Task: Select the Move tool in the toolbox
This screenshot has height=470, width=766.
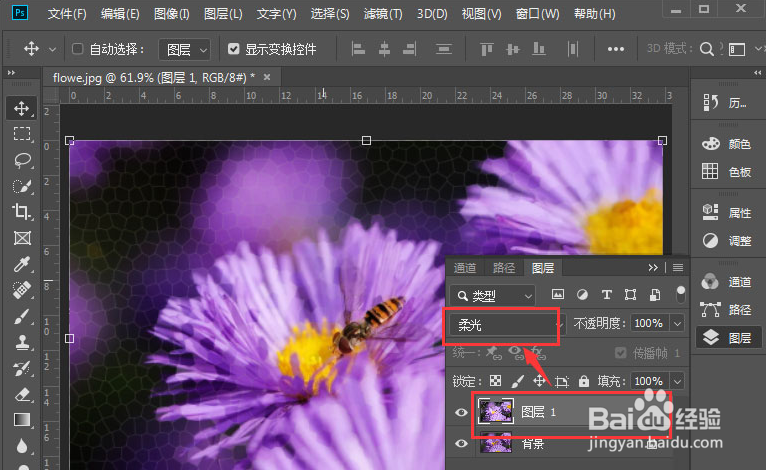Action: point(21,108)
